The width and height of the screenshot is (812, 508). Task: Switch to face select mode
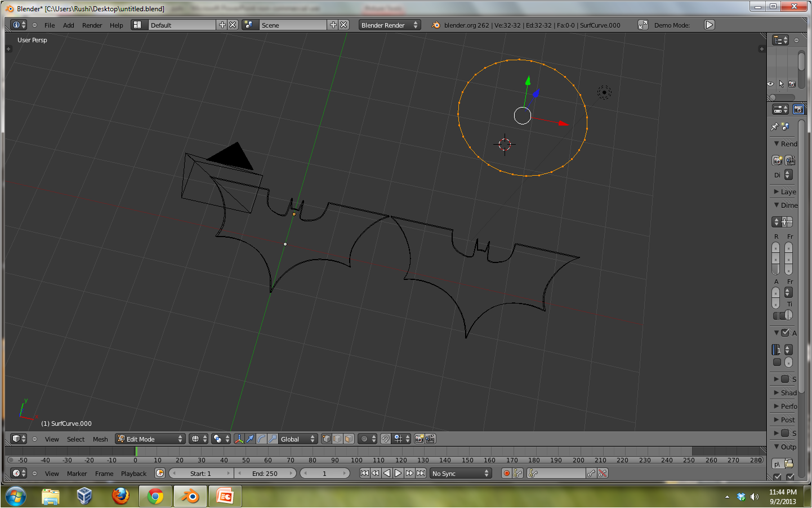pyautogui.click(x=349, y=439)
